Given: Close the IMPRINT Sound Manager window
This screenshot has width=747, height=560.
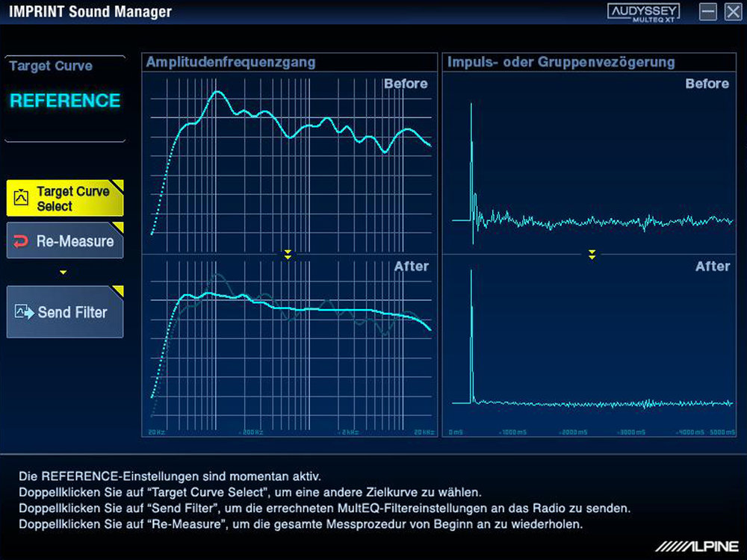Looking at the screenshot, I should [731, 12].
